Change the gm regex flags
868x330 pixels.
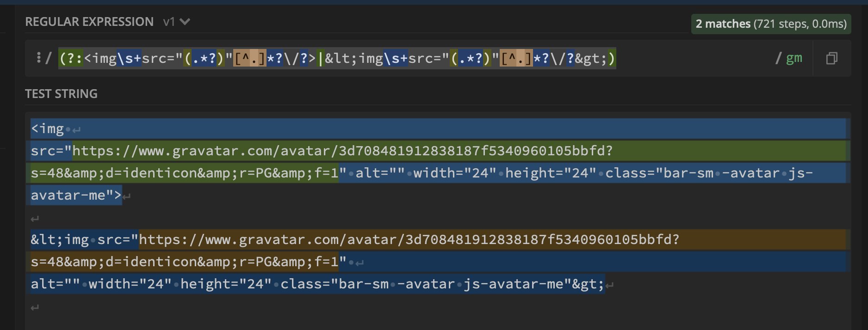pyautogui.click(x=794, y=58)
